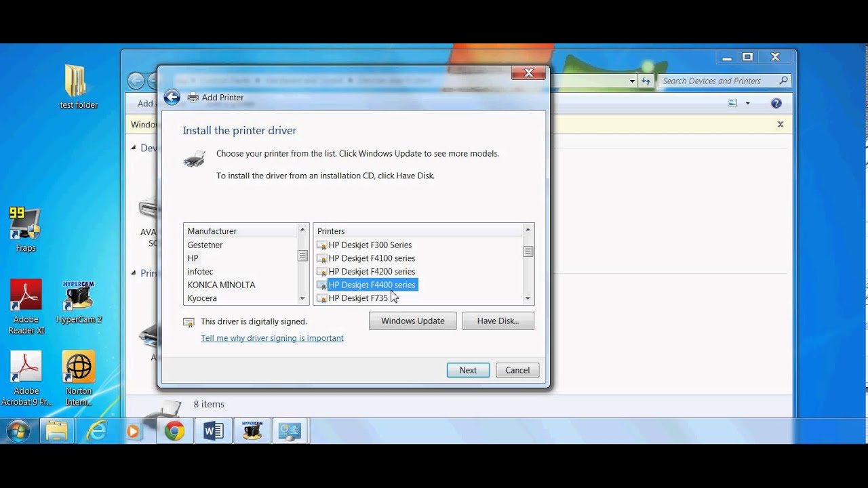
Task: Click the Manufacturer list scrollbar thumb
Action: tap(302, 256)
